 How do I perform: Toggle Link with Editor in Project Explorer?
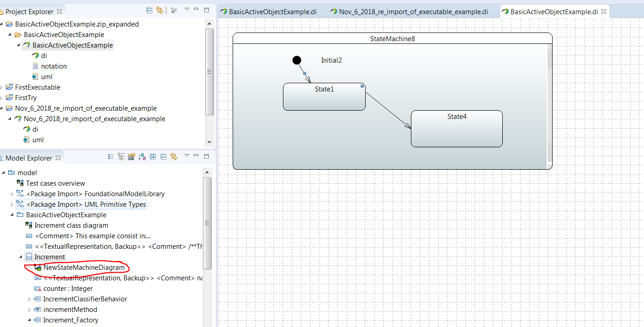click(x=160, y=10)
